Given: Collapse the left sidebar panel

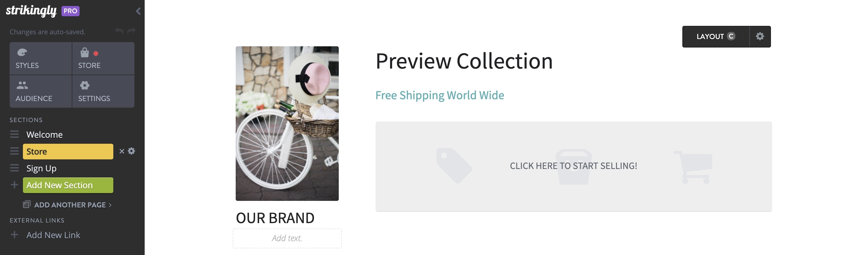Looking at the screenshot, I should [x=138, y=11].
